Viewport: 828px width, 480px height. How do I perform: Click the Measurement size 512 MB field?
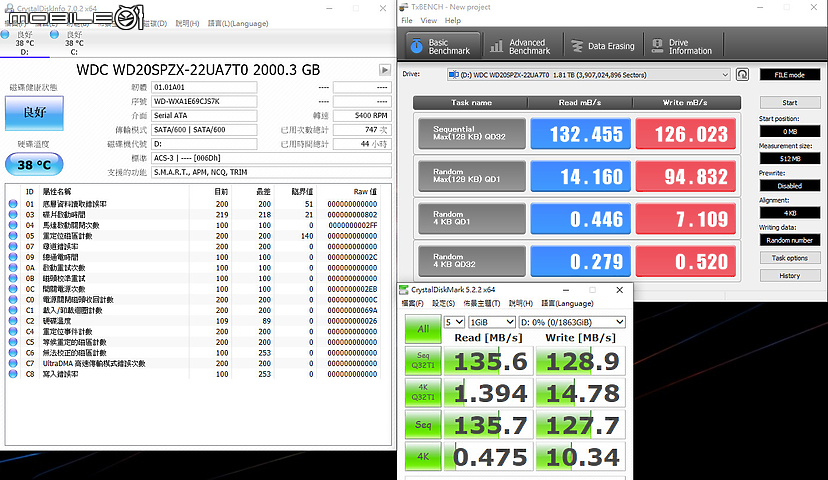click(x=789, y=158)
